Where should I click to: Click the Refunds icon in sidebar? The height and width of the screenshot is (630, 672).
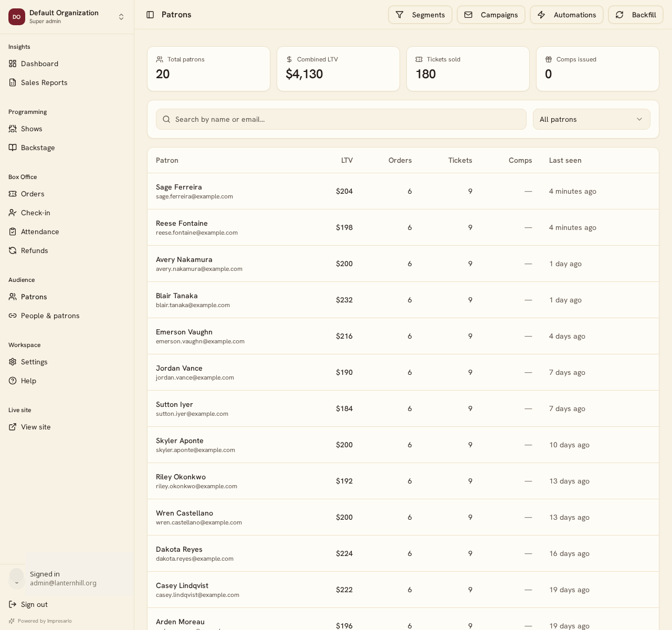point(13,250)
